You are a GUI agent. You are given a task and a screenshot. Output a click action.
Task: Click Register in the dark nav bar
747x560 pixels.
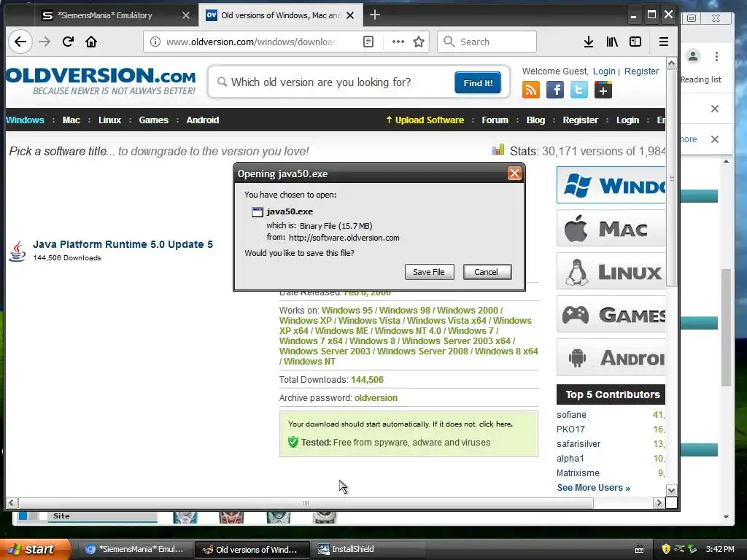point(580,120)
